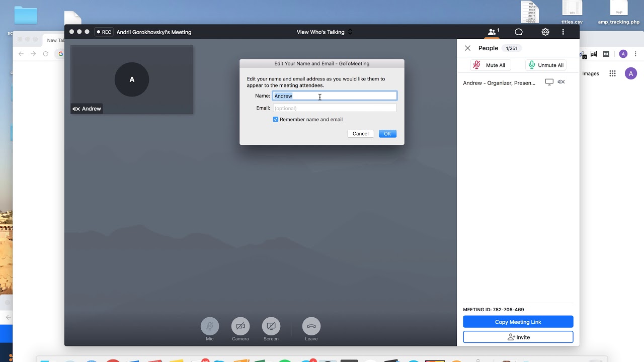This screenshot has width=644, height=362.
Task: Click the Email optional input field
Action: point(335,108)
